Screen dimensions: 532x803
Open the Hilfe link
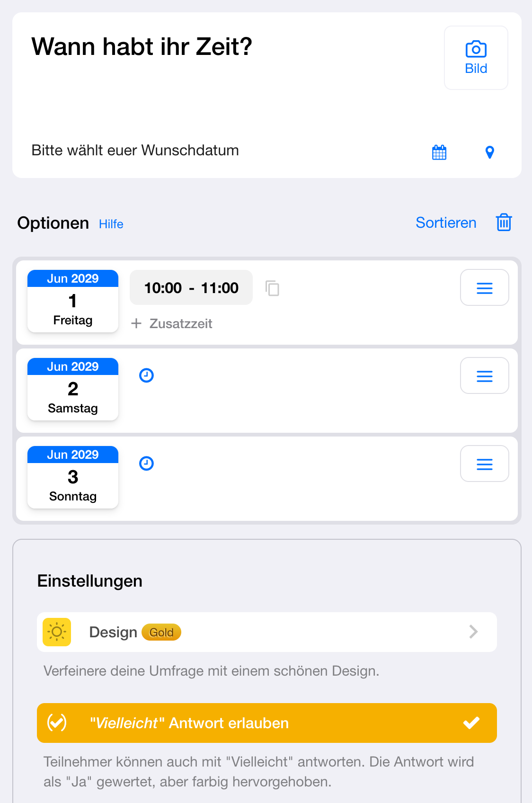click(x=111, y=224)
